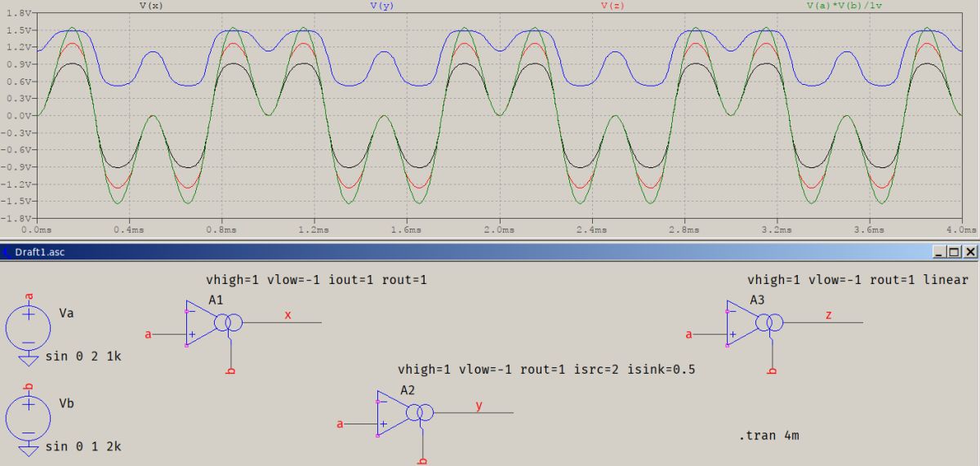Click A2 parameters with isrc=2 isink=0.5
The width and height of the screenshot is (980, 466).
(546, 370)
